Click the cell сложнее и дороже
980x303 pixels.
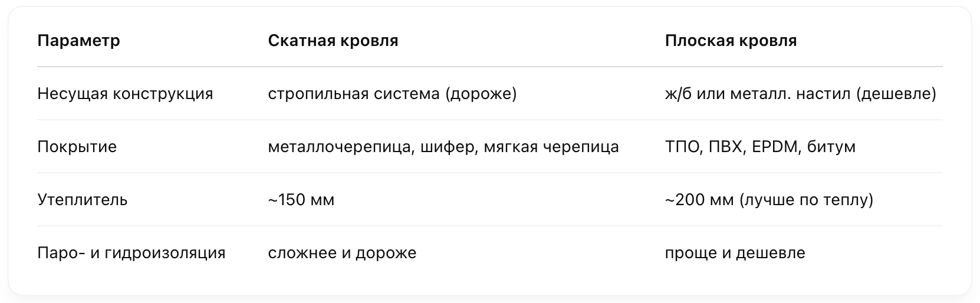(x=342, y=253)
